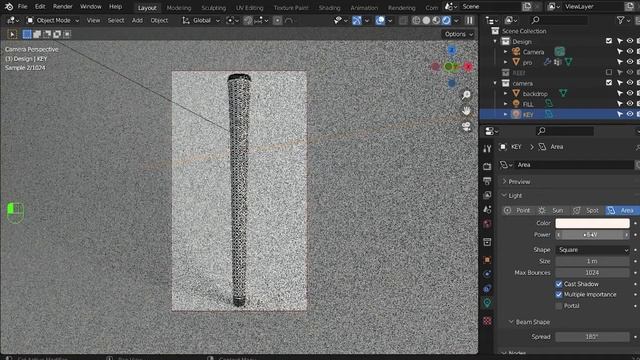The height and width of the screenshot is (360, 640).
Task: Toggle viewport gizmos display
Action: 356,20
